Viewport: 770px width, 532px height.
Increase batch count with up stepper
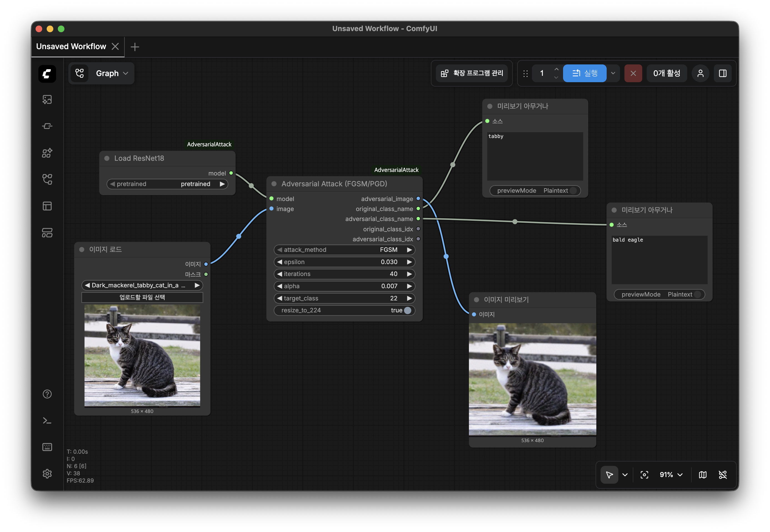[x=556, y=69]
